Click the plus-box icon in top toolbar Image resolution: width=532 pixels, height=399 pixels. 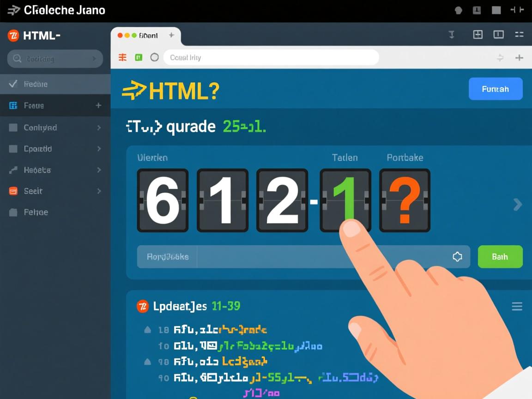tap(478, 35)
